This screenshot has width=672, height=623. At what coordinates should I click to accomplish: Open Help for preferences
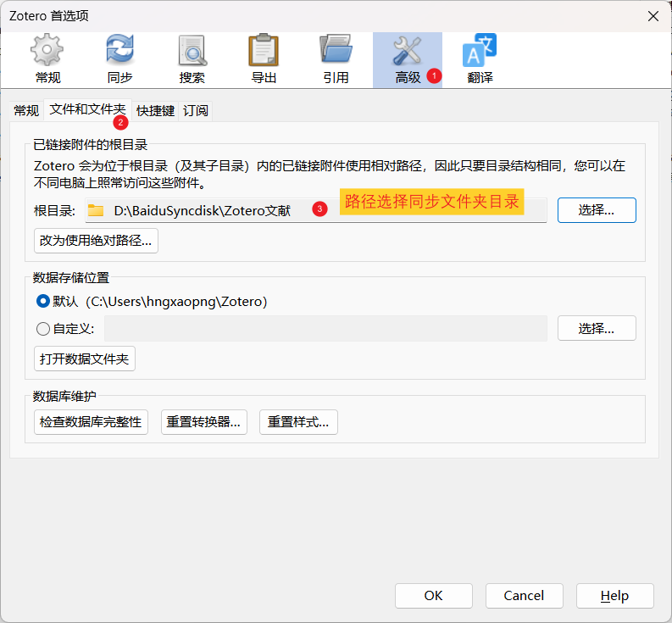click(x=615, y=596)
